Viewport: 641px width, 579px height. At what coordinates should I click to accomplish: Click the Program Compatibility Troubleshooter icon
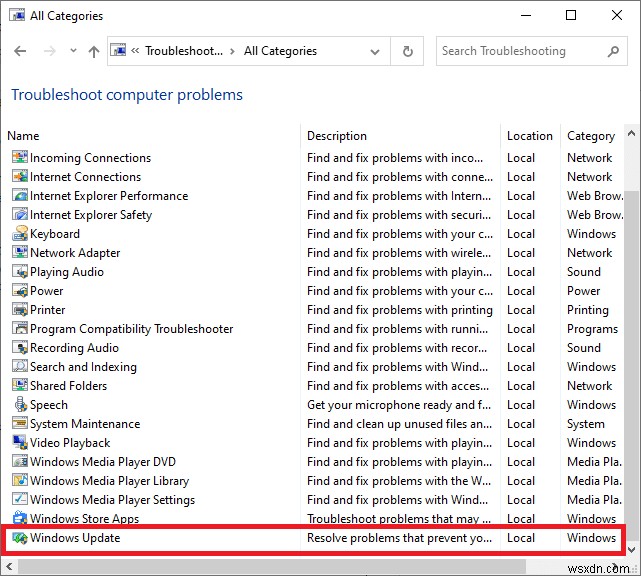(20, 328)
